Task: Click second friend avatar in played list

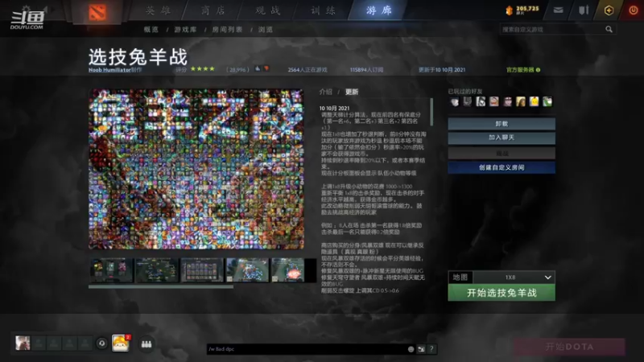Action: [468, 101]
